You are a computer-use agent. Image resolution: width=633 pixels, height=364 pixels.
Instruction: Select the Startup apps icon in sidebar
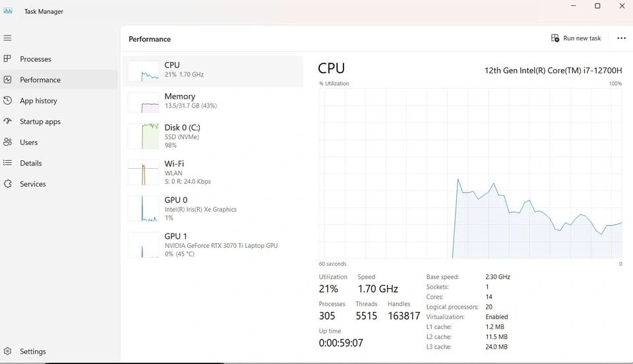coord(8,121)
